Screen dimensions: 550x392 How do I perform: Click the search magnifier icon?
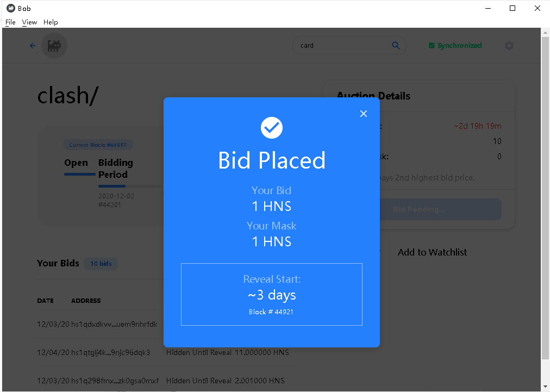(x=396, y=45)
